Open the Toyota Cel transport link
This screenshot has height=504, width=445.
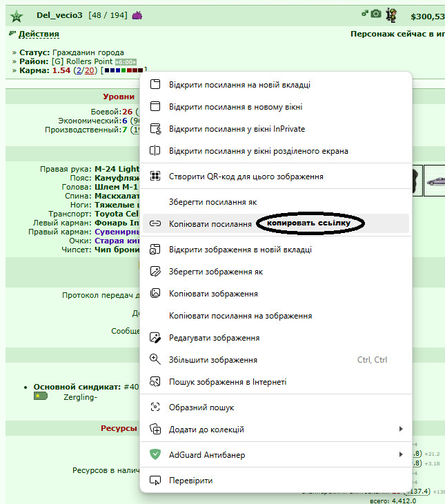coord(117,214)
